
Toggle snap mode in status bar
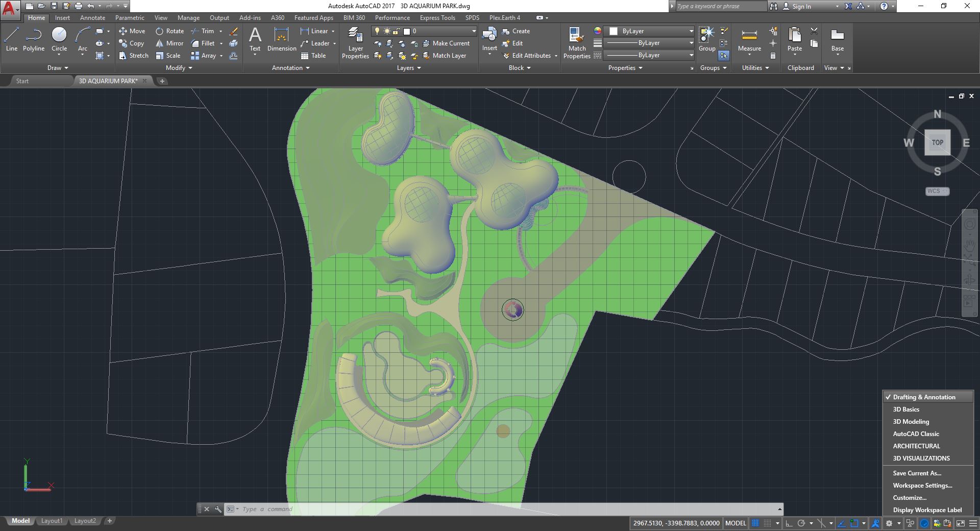pos(767,523)
